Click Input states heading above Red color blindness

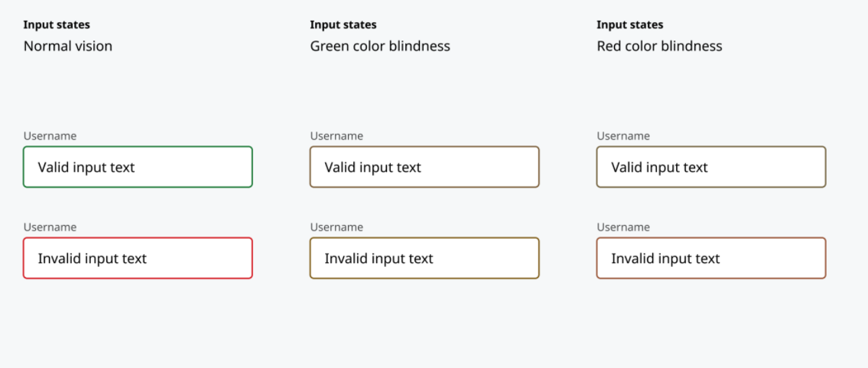(630, 25)
